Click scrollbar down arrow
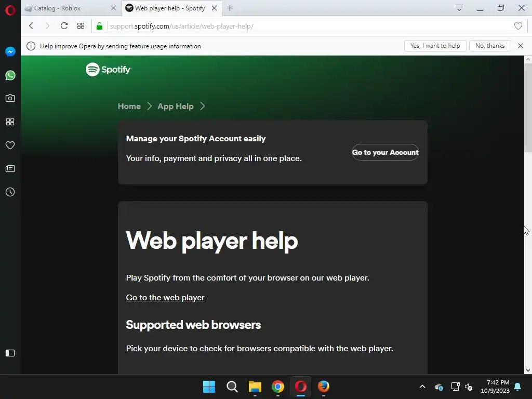The width and height of the screenshot is (532, 399). click(x=528, y=370)
